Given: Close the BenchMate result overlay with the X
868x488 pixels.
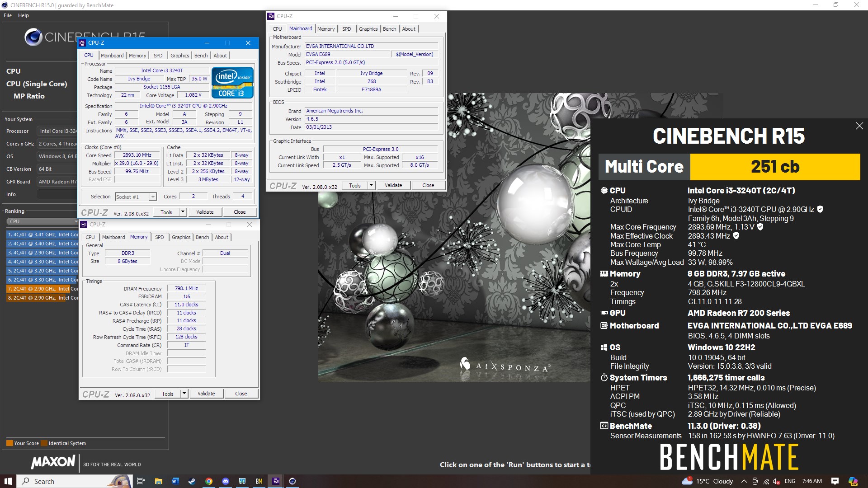Looking at the screenshot, I should click(859, 126).
